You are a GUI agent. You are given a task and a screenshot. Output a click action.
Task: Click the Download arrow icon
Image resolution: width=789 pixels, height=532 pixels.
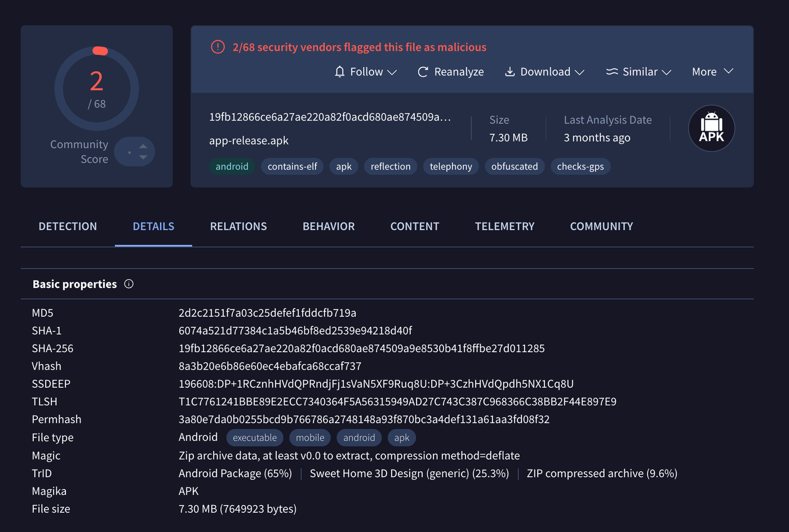pyautogui.click(x=509, y=72)
